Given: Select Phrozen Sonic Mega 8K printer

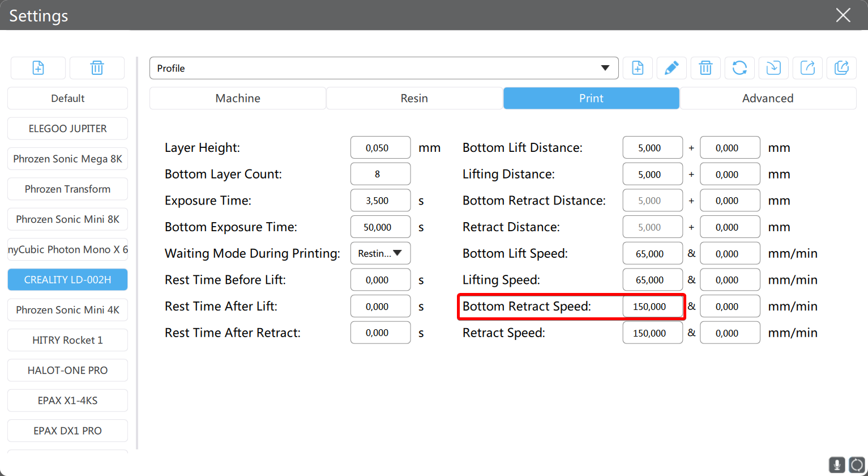Looking at the screenshot, I should click(68, 159).
